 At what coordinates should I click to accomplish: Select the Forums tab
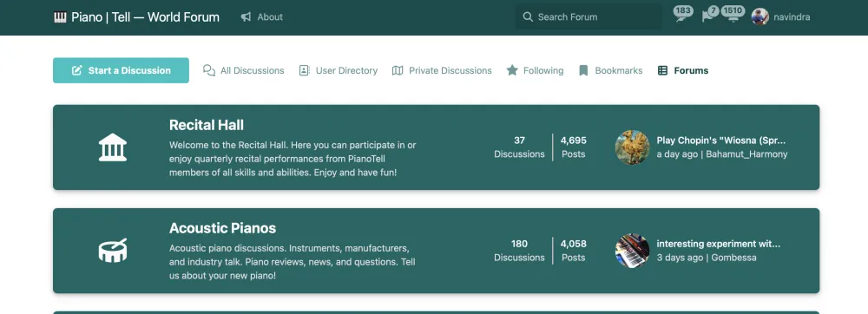(x=682, y=70)
